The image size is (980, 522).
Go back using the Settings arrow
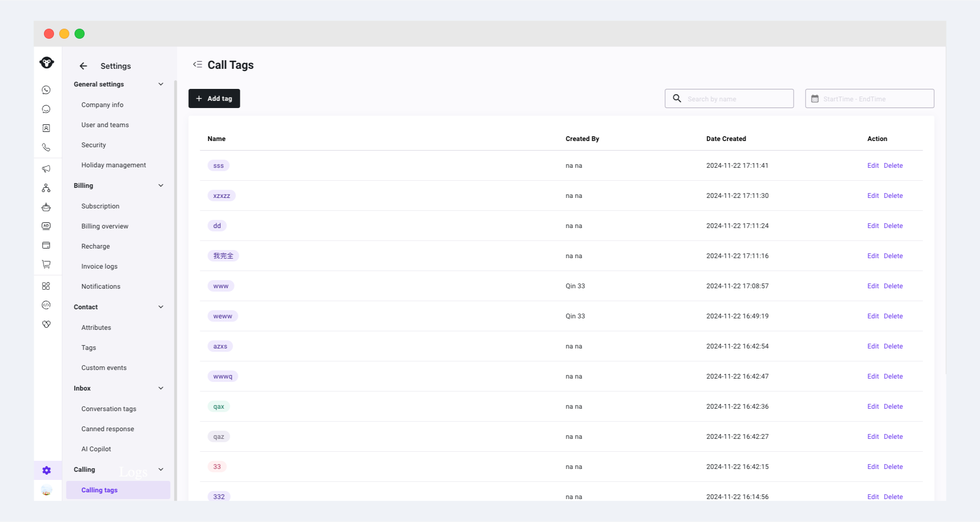tap(83, 66)
